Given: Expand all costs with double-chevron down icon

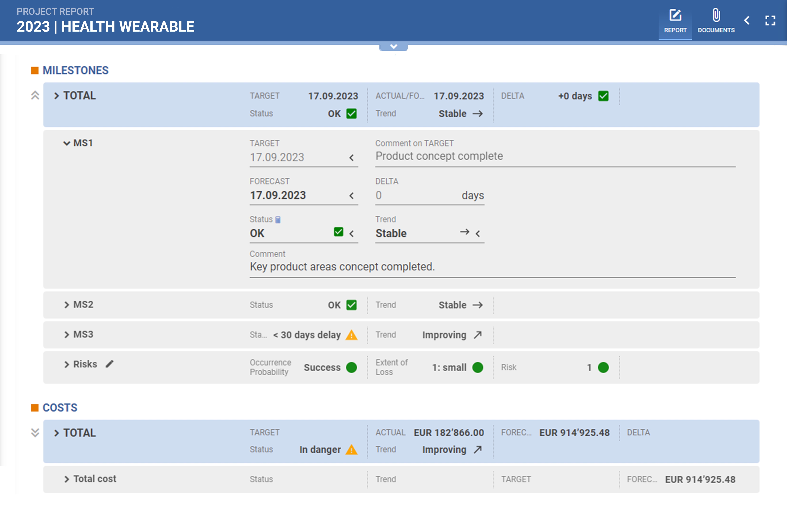Looking at the screenshot, I should (35, 433).
